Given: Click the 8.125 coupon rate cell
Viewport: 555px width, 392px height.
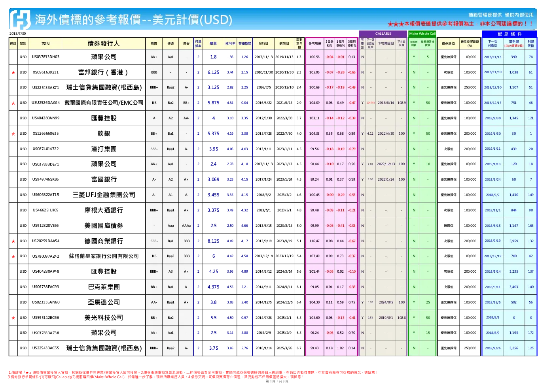Looking at the screenshot, I should 214,241.
